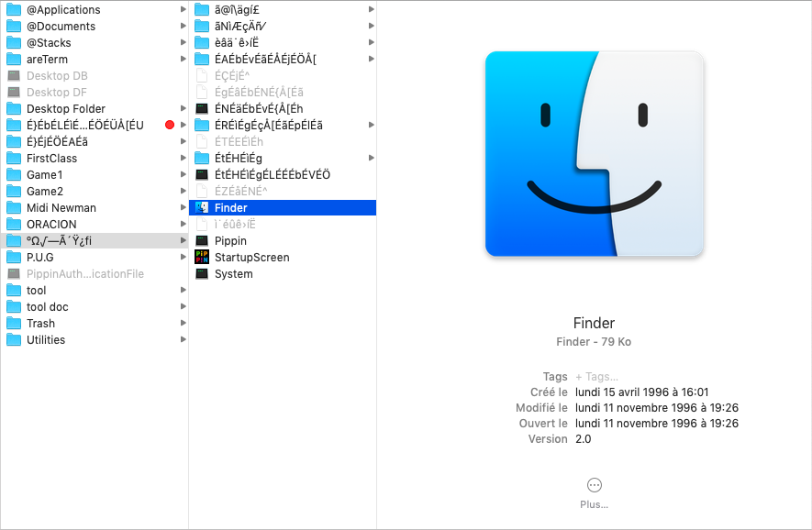
Task: Select the ãNìÆçÄñ⁄ folder name
Action: [240, 26]
